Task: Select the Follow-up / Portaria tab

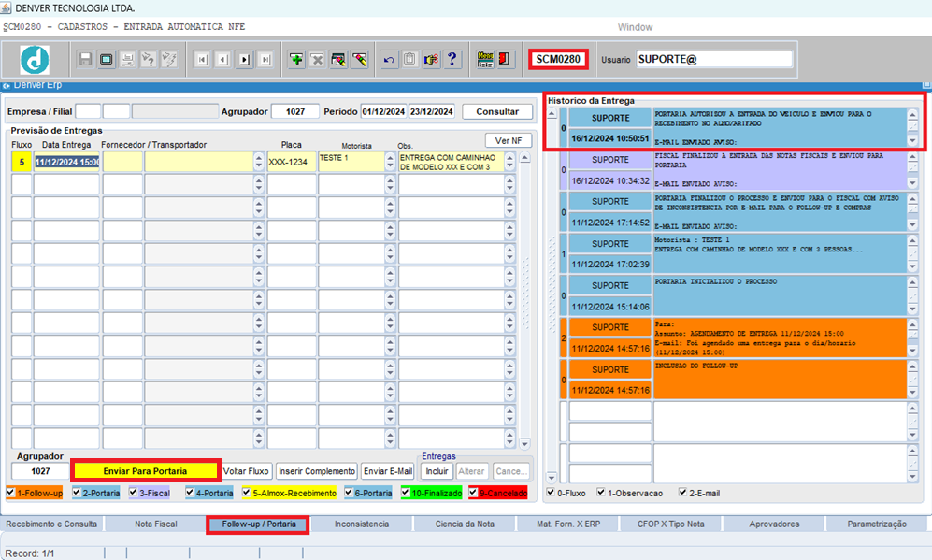Action: click(x=259, y=524)
